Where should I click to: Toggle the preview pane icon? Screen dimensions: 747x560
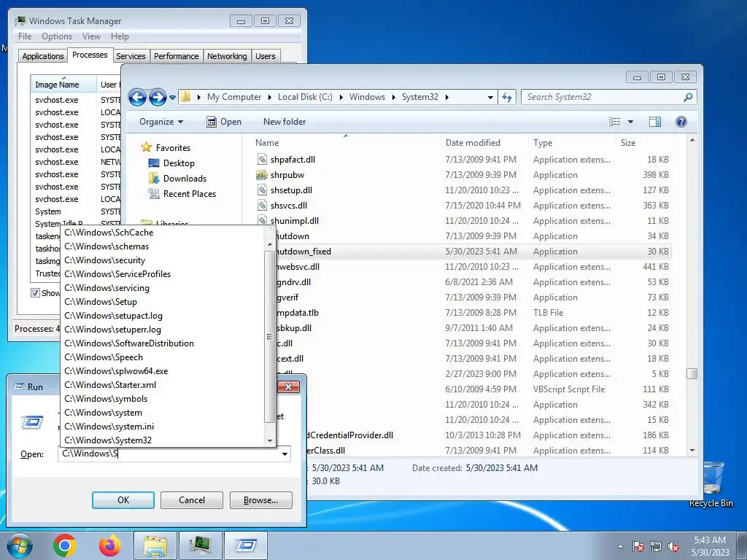(x=655, y=122)
